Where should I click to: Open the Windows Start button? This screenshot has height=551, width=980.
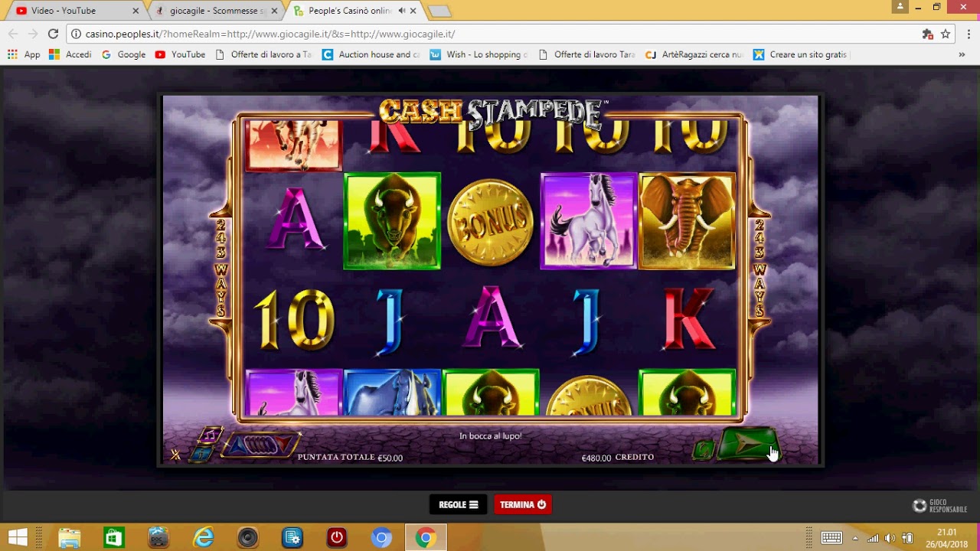click(x=18, y=537)
